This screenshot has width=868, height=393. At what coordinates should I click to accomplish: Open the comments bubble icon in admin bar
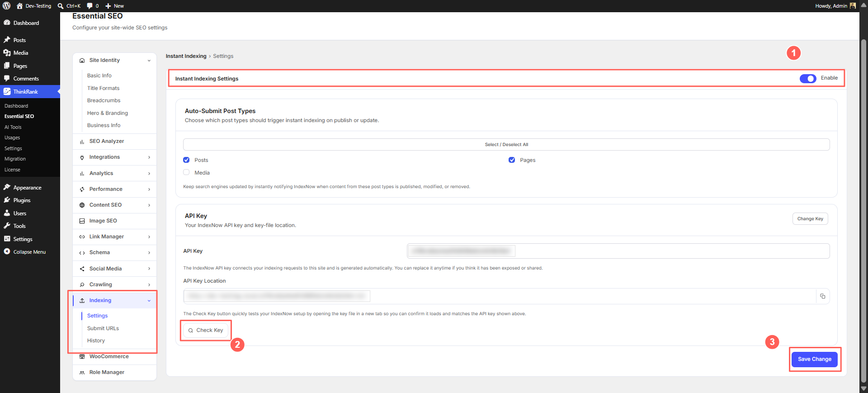click(x=90, y=6)
